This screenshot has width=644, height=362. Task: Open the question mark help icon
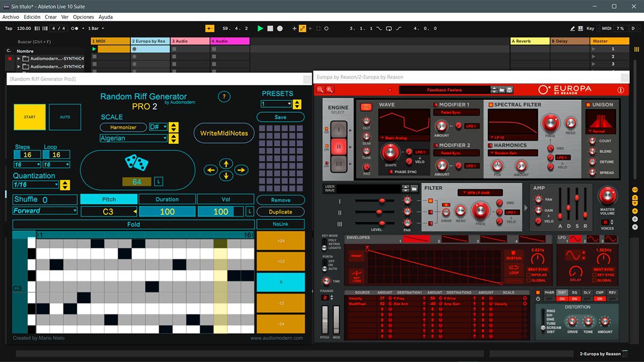coord(224,97)
